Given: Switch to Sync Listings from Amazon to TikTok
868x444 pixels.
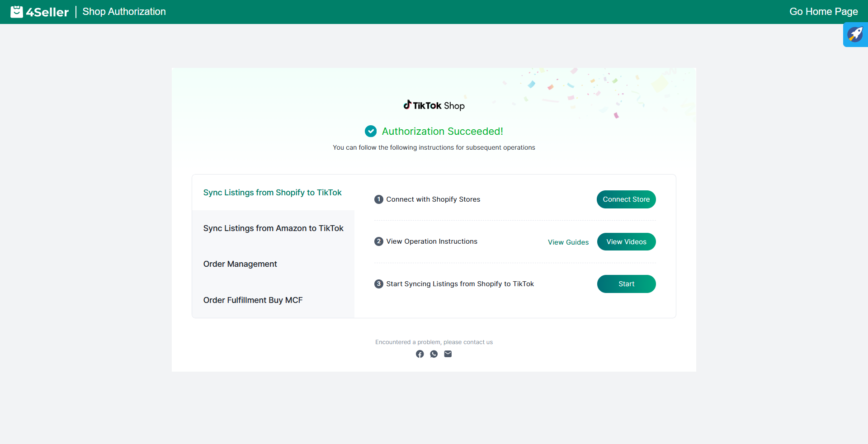Looking at the screenshot, I should coord(273,228).
